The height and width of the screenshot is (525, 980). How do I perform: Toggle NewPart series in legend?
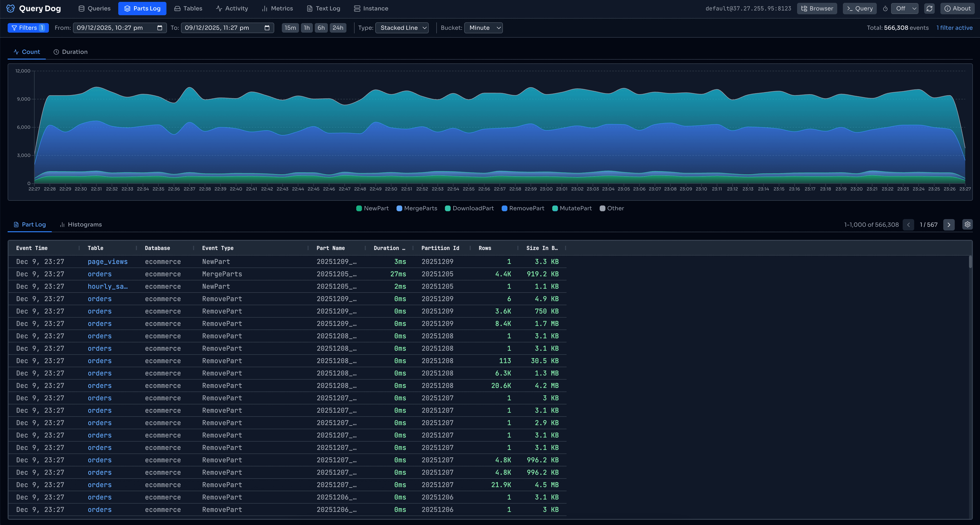click(x=372, y=208)
